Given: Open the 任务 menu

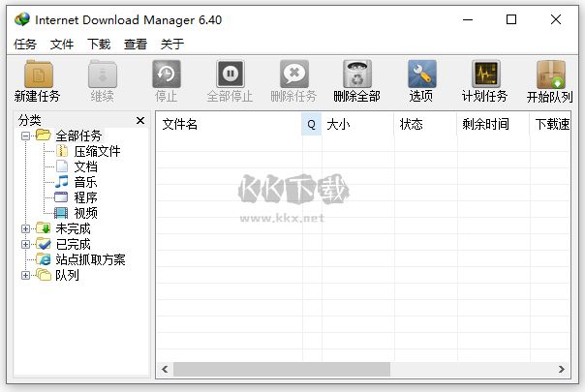Looking at the screenshot, I should [x=25, y=44].
